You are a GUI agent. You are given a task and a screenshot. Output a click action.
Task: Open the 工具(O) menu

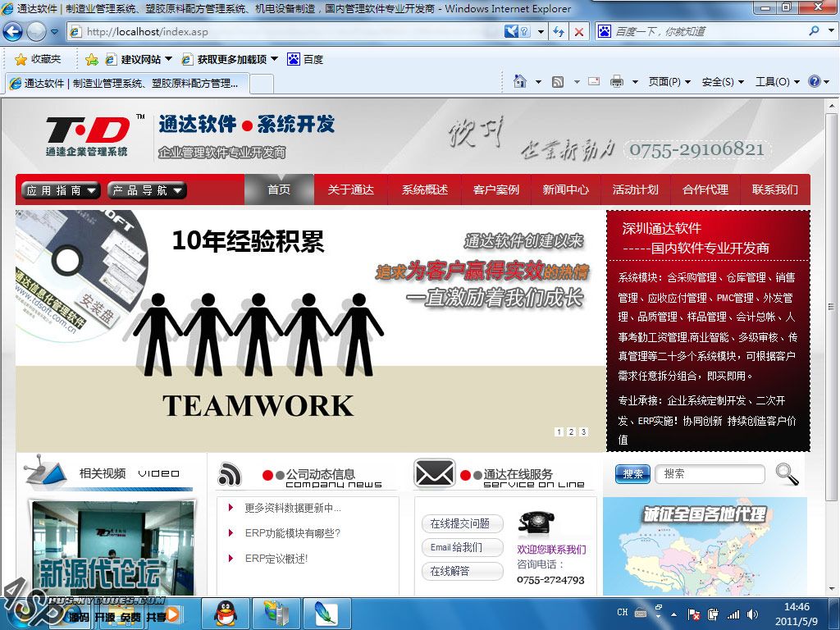(x=778, y=81)
